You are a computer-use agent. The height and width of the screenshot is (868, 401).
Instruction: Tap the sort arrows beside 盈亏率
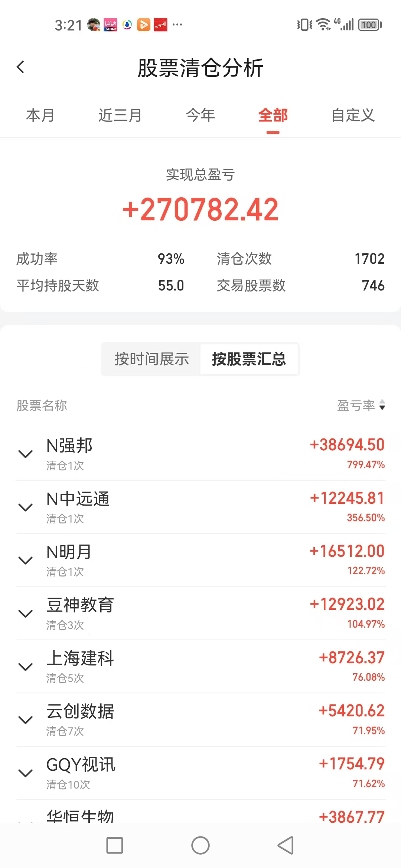pos(382,405)
